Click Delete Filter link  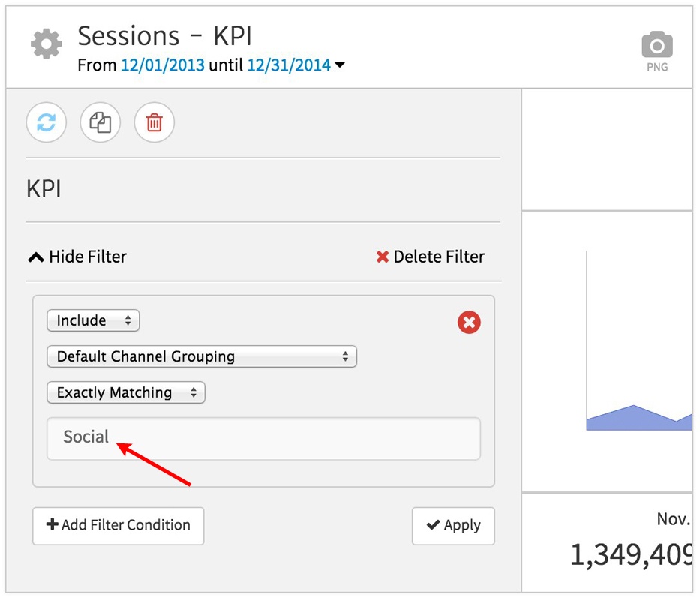tap(431, 257)
